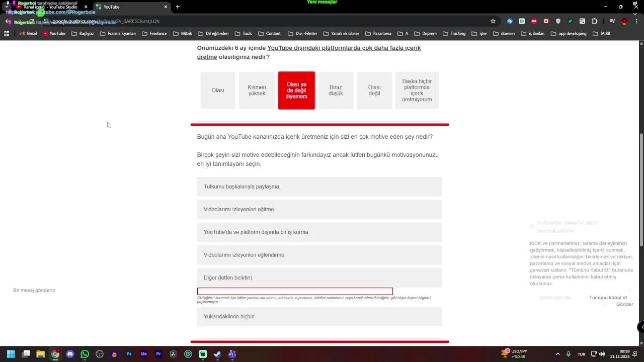Launch Premiere Pro from the taskbar
The image size is (644, 362).
pyautogui.click(x=159, y=354)
